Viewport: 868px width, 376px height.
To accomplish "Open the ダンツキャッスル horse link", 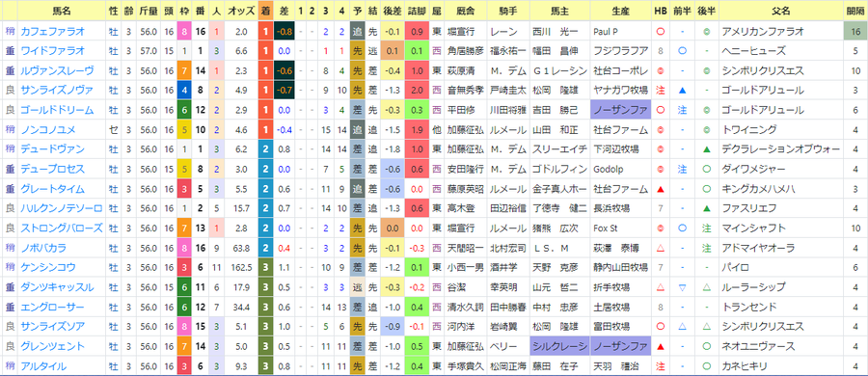I will [x=57, y=287].
